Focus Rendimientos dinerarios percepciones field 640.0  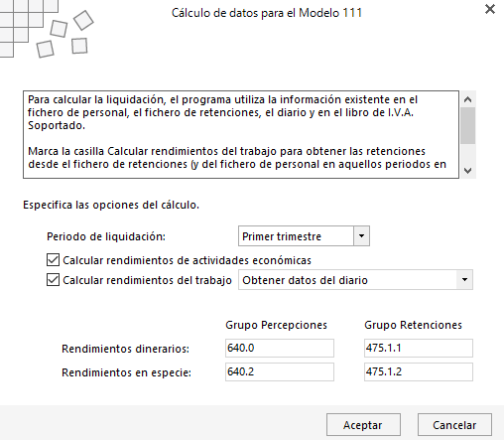click(280, 348)
